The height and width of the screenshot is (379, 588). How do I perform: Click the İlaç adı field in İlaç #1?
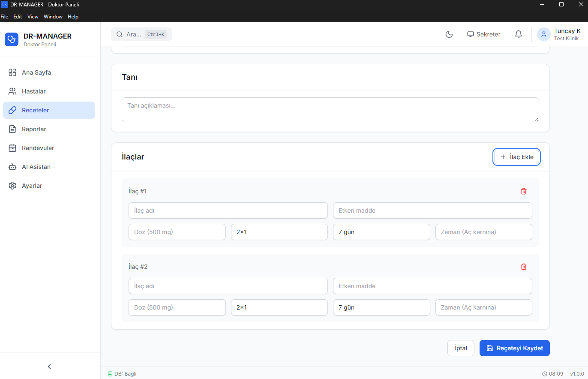228,211
